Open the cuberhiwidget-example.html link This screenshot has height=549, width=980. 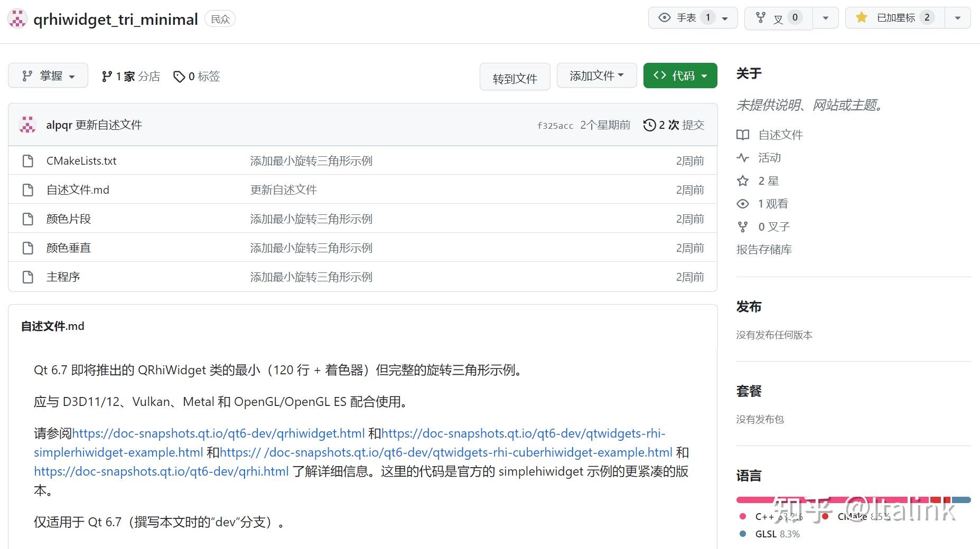446,452
